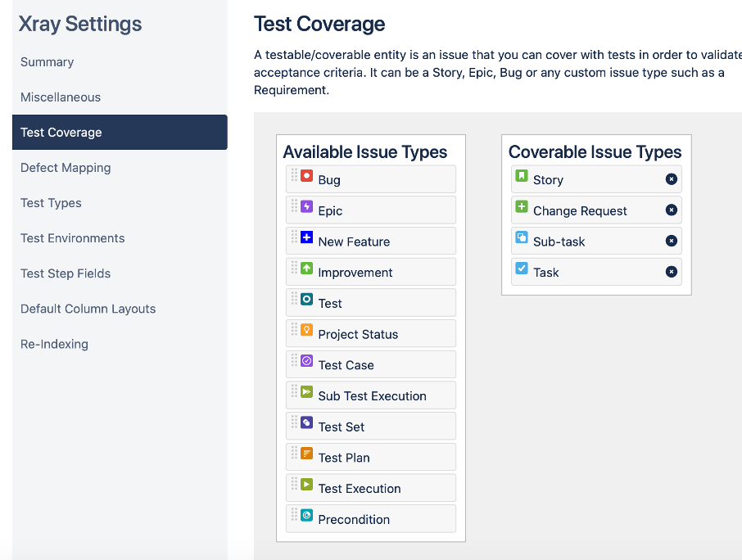Remove Sub-task from coverable types
742x560 pixels.
(x=671, y=241)
